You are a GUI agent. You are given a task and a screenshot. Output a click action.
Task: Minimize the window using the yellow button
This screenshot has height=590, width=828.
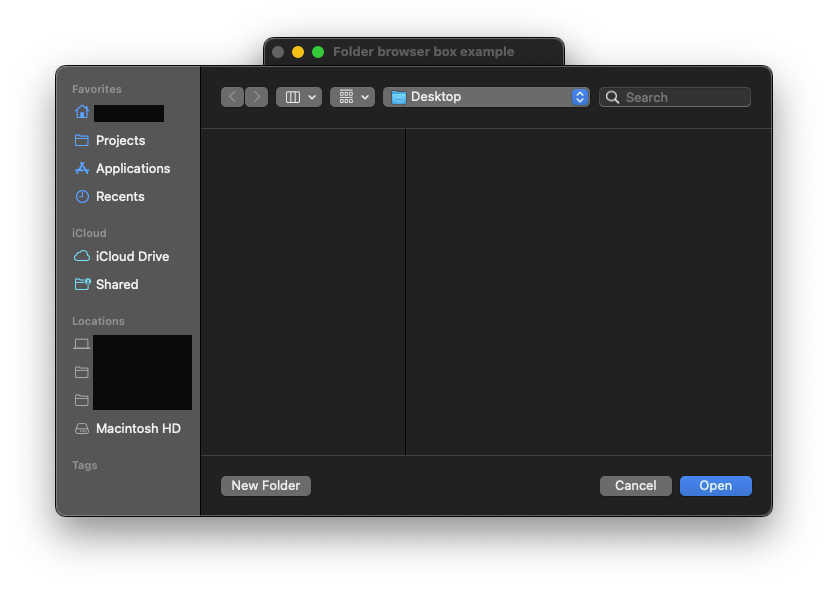click(x=298, y=52)
